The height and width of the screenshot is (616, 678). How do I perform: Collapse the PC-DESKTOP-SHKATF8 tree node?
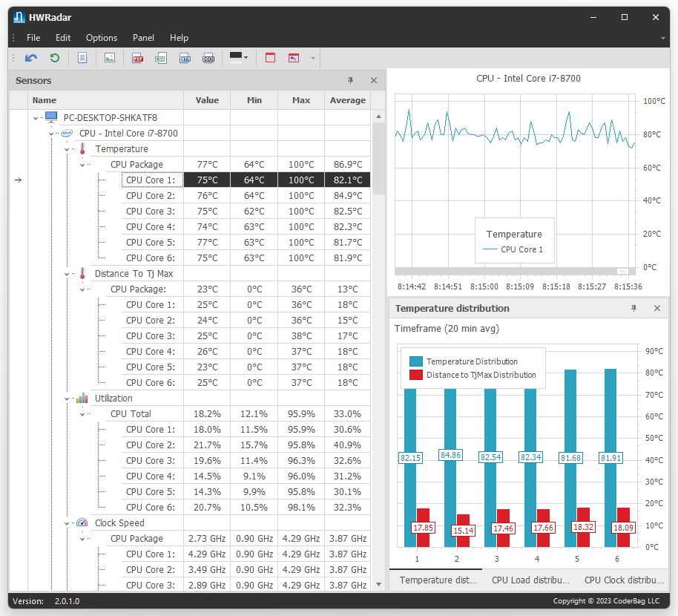point(36,118)
